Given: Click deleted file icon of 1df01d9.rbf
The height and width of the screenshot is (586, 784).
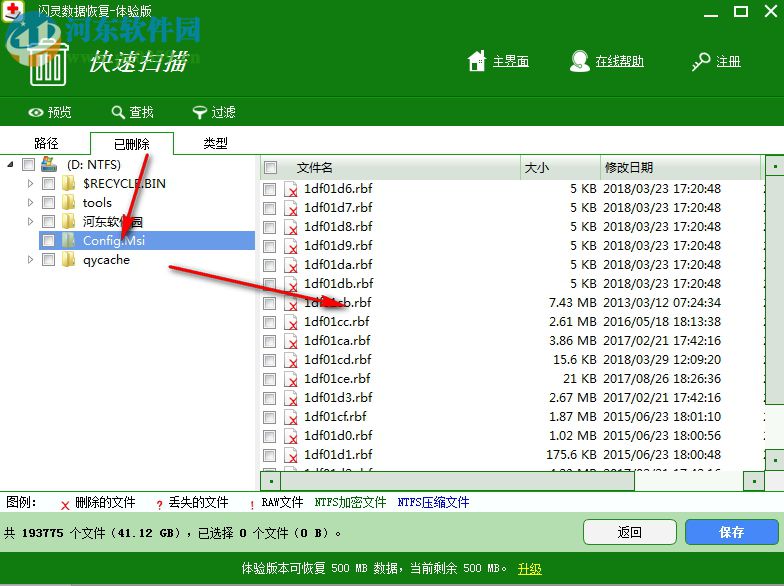Looking at the screenshot, I should (290, 246).
